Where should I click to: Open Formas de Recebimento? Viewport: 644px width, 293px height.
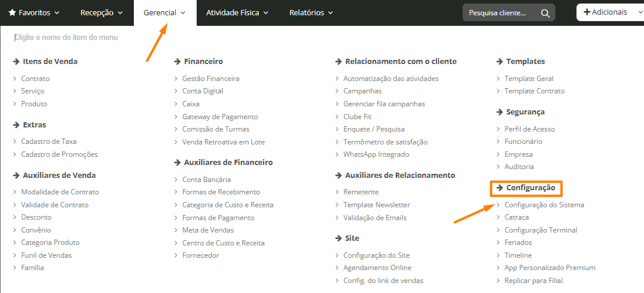pyautogui.click(x=221, y=192)
